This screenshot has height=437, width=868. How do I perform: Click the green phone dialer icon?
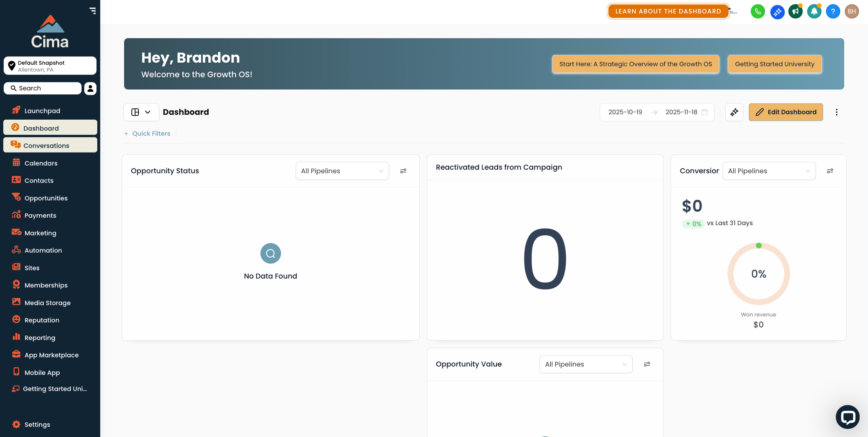point(757,12)
